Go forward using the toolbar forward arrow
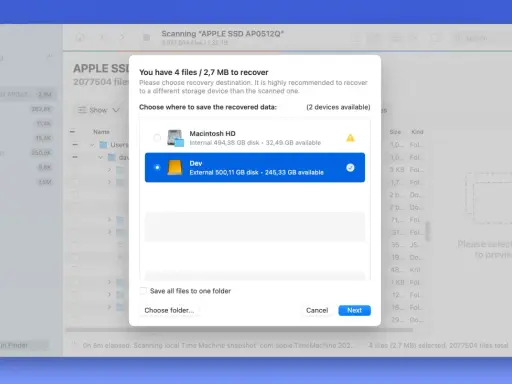512x384 pixels. [122, 37]
